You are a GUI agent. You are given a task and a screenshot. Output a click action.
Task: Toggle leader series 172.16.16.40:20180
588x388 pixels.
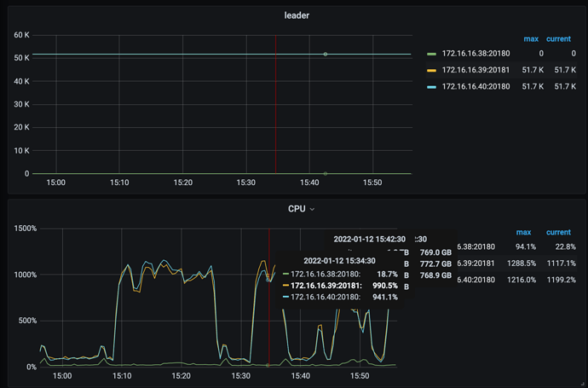pos(476,87)
